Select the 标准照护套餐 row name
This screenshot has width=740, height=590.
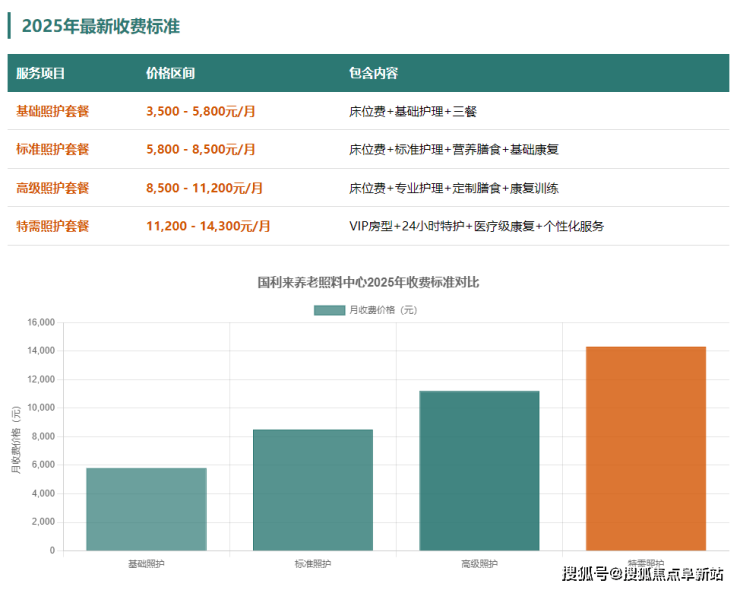53,149
